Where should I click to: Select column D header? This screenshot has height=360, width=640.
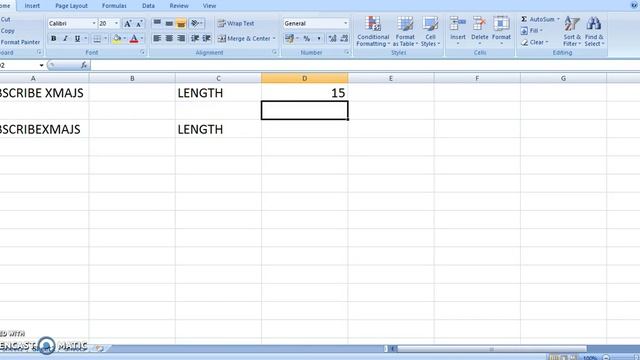pos(304,78)
